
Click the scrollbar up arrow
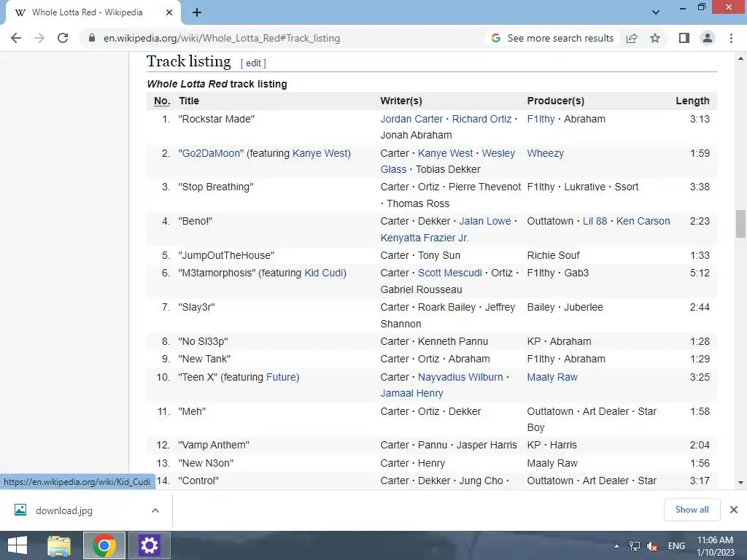[740, 58]
